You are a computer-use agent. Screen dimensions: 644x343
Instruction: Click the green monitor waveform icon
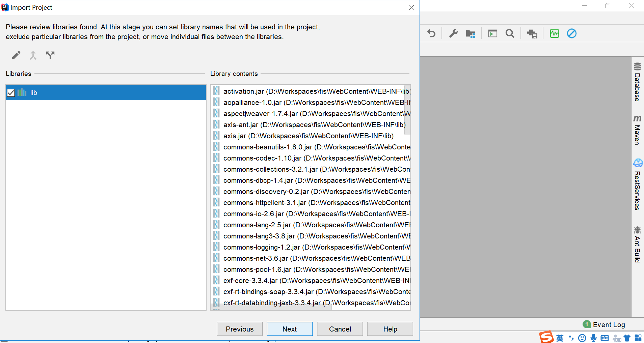tap(555, 33)
